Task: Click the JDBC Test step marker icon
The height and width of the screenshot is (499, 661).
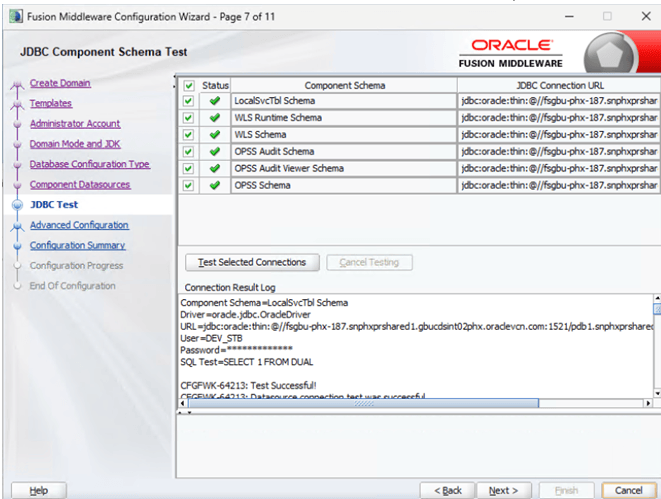Action: [x=17, y=205]
